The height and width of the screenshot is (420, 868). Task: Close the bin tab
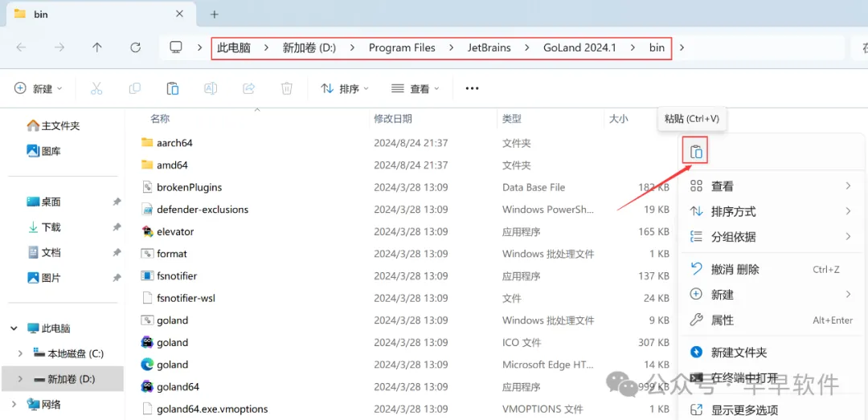pos(179,14)
